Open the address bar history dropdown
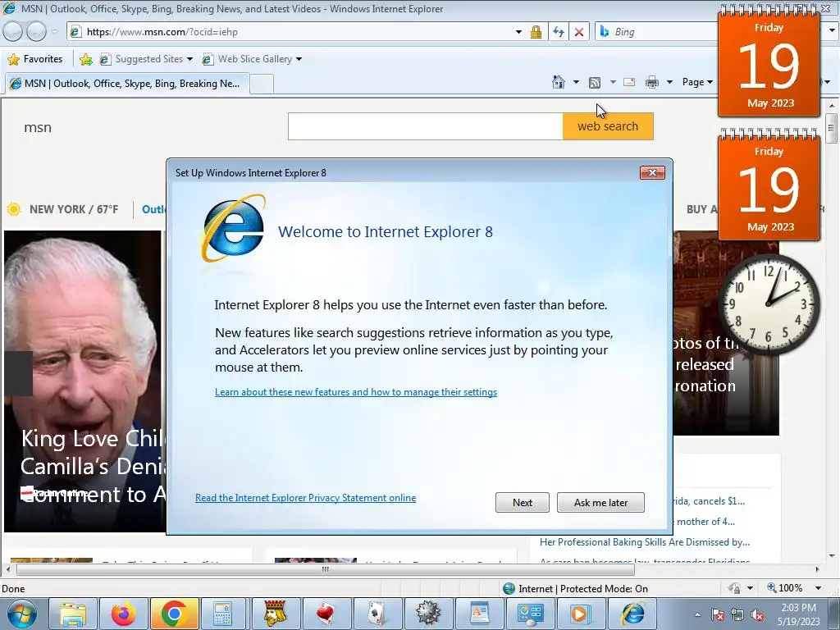The image size is (840, 630). [x=518, y=32]
